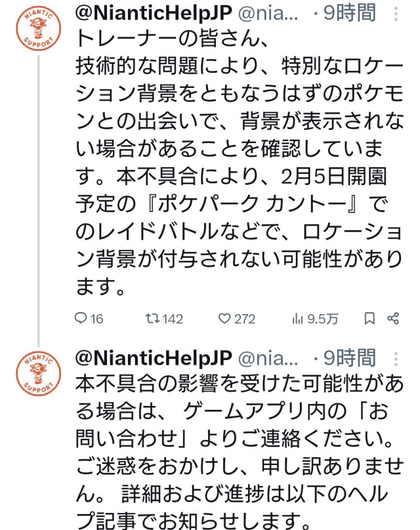Open the first post starting with トレーナーの皆さん

click(236, 164)
